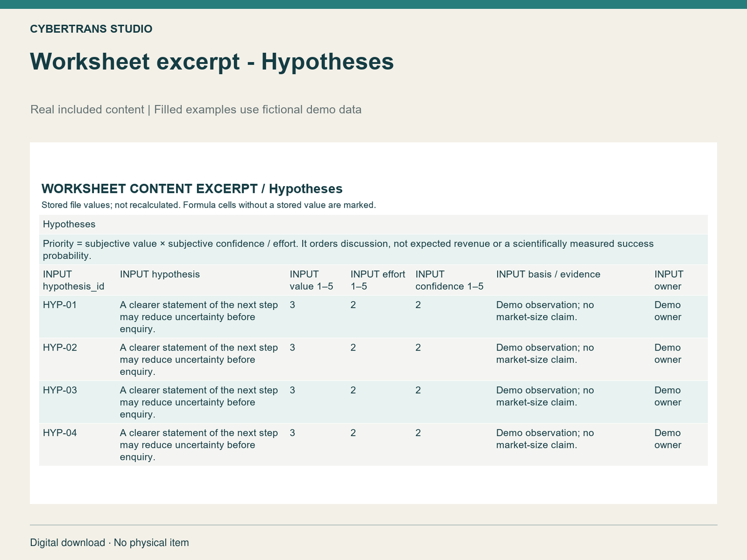Click the effort '2' in row HYP-04
The width and height of the screenshot is (747, 560).
(x=353, y=433)
